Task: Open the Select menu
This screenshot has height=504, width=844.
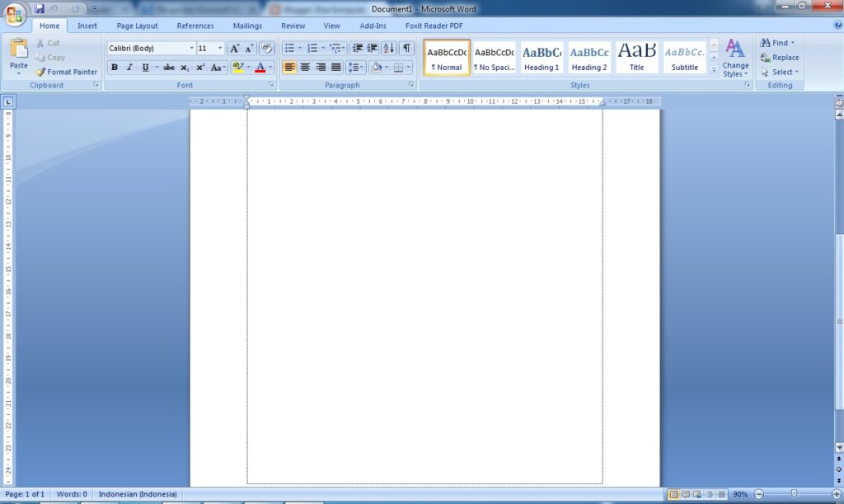Action: (x=780, y=72)
